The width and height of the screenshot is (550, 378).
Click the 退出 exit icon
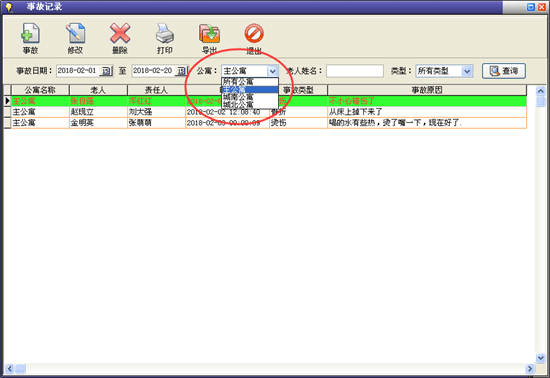coord(254,34)
